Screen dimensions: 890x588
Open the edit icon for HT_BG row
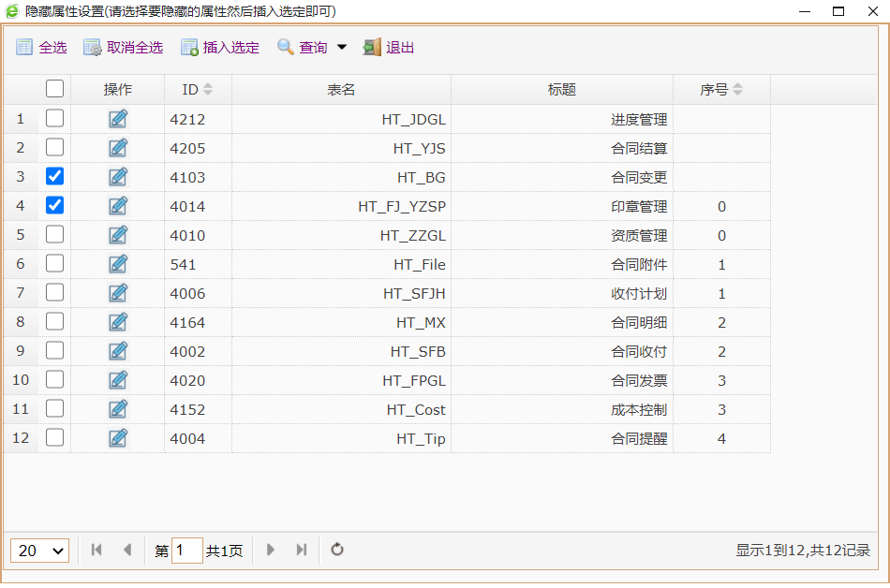[x=118, y=177]
